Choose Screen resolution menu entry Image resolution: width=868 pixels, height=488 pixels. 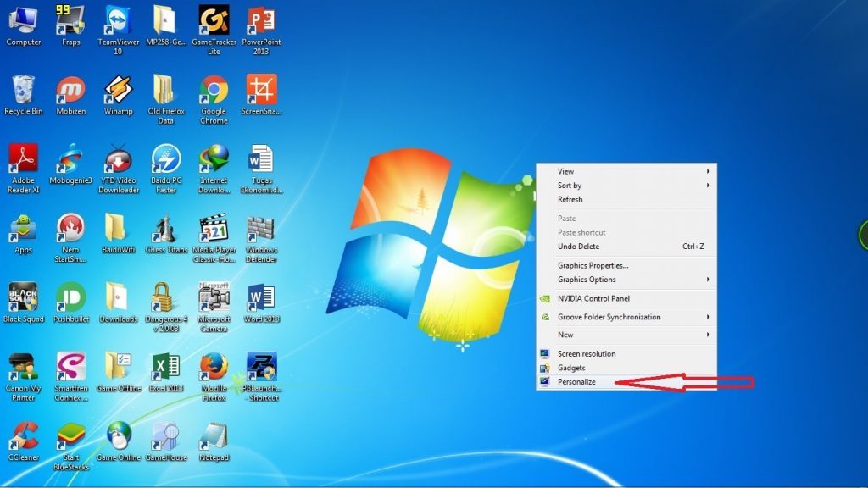[x=626, y=353]
